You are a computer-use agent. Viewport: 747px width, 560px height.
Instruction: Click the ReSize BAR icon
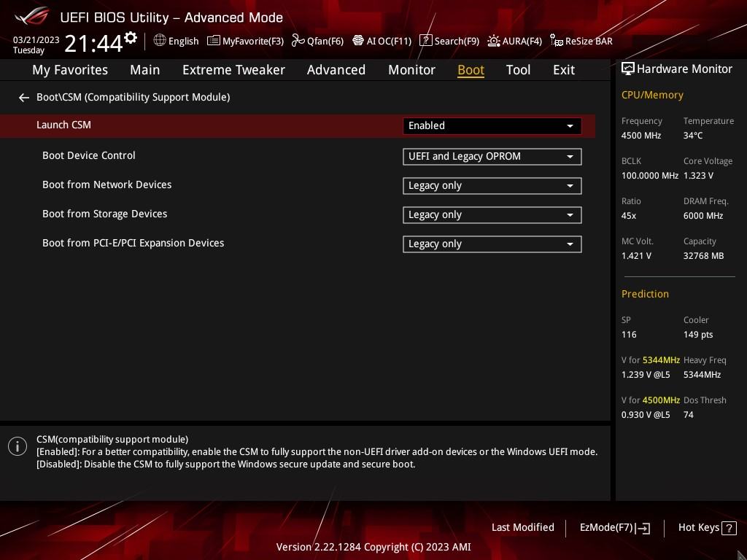click(x=557, y=41)
